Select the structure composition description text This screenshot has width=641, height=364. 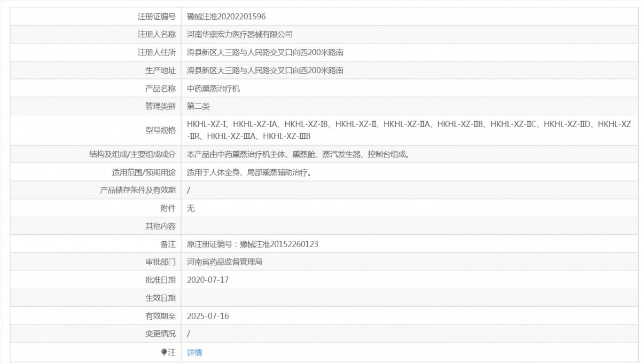298,155
